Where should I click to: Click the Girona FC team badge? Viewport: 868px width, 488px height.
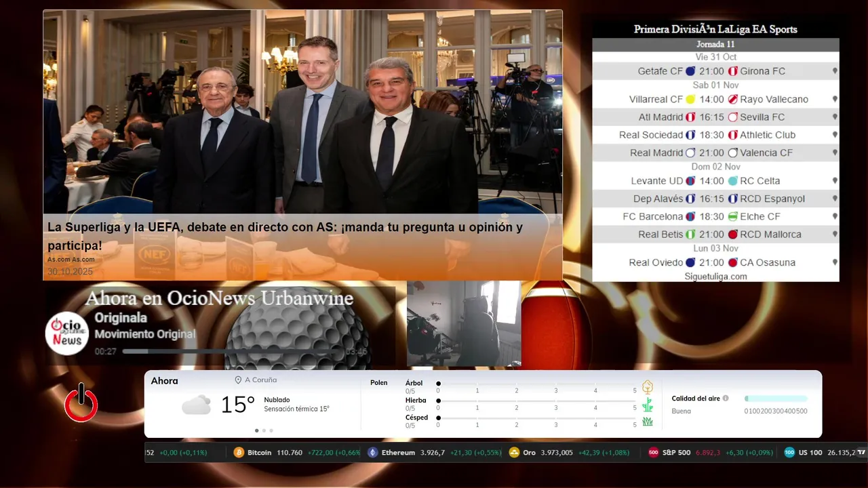(733, 71)
